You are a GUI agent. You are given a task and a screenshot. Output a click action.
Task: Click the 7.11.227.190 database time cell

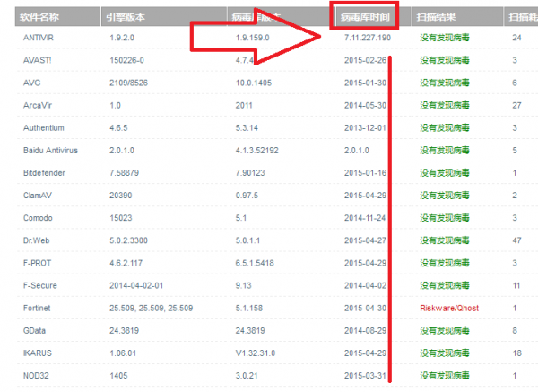click(368, 38)
